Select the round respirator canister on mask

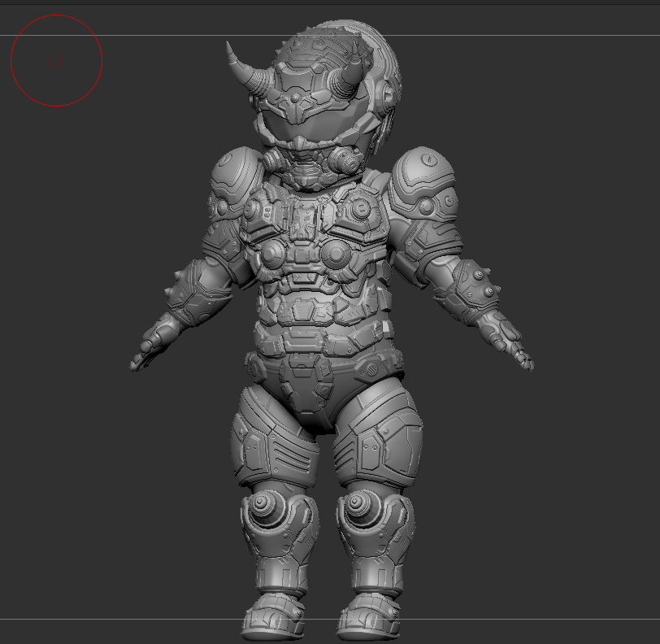(x=345, y=161)
